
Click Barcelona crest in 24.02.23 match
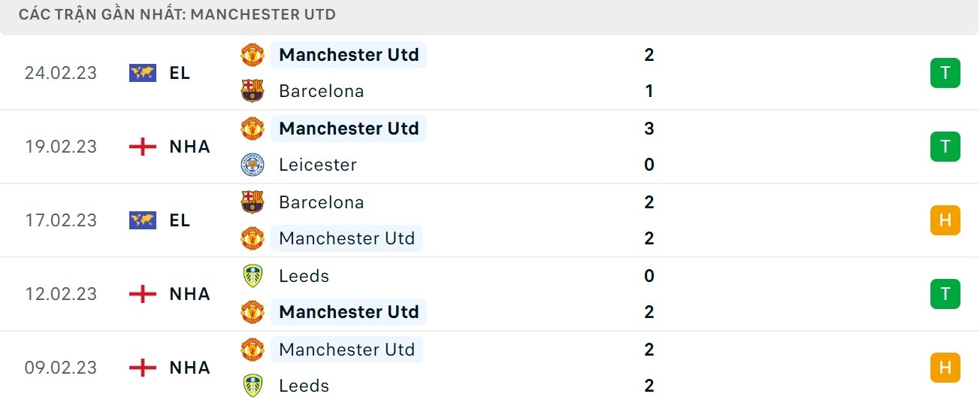(253, 91)
